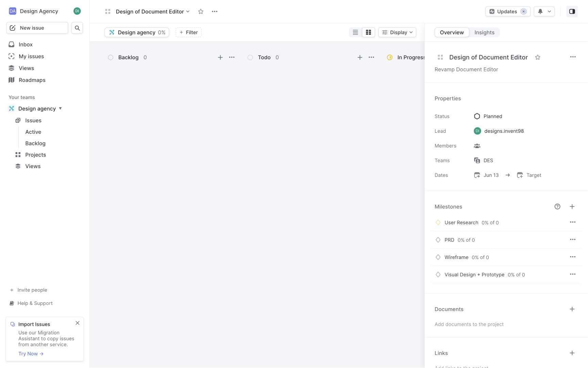Open the Display options dropdown
This screenshot has height=368, width=588.
(x=397, y=32)
